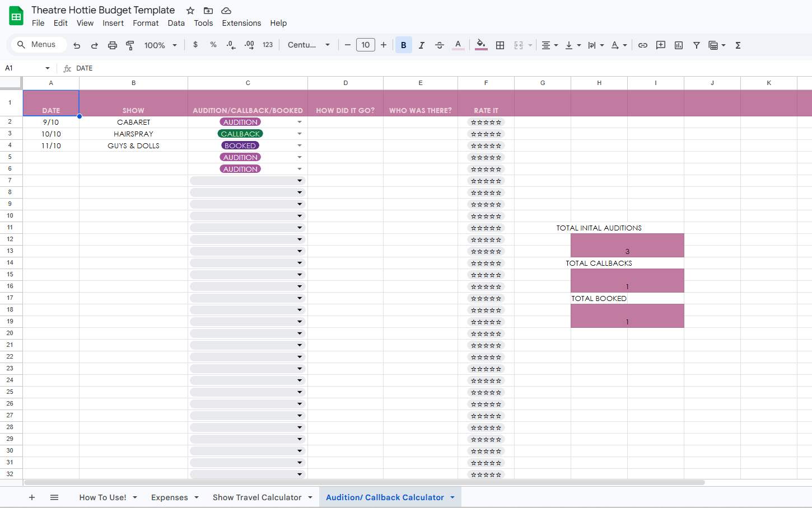
Task: Click the Redo icon
Action: pyautogui.click(x=95, y=45)
